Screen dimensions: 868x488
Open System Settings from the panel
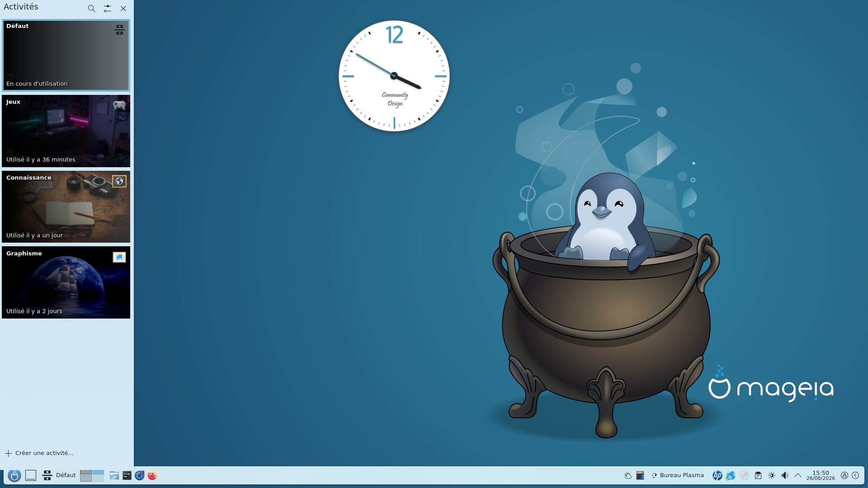pos(127,475)
